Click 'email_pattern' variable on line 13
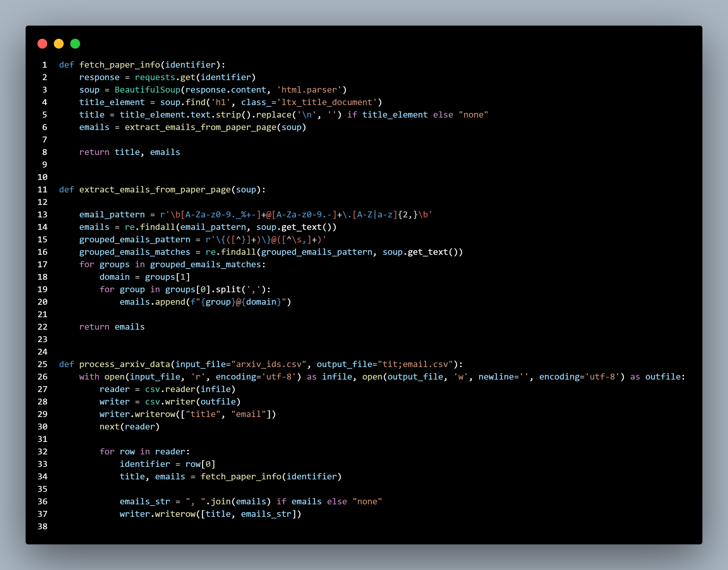The width and height of the screenshot is (728, 570). pos(112,215)
